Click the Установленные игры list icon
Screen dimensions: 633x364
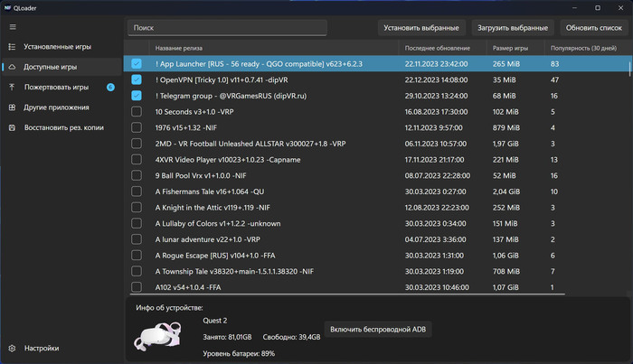[x=12, y=46]
